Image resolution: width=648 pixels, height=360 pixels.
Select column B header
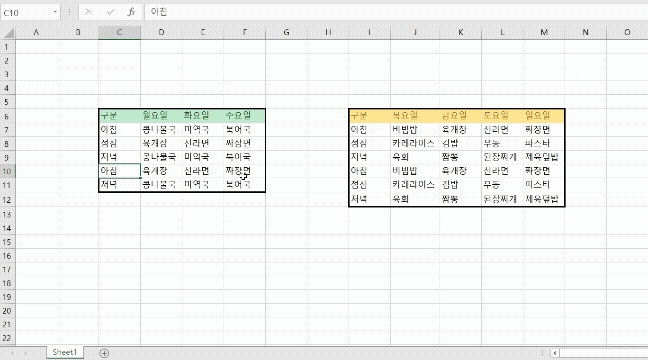pos(78,32)
